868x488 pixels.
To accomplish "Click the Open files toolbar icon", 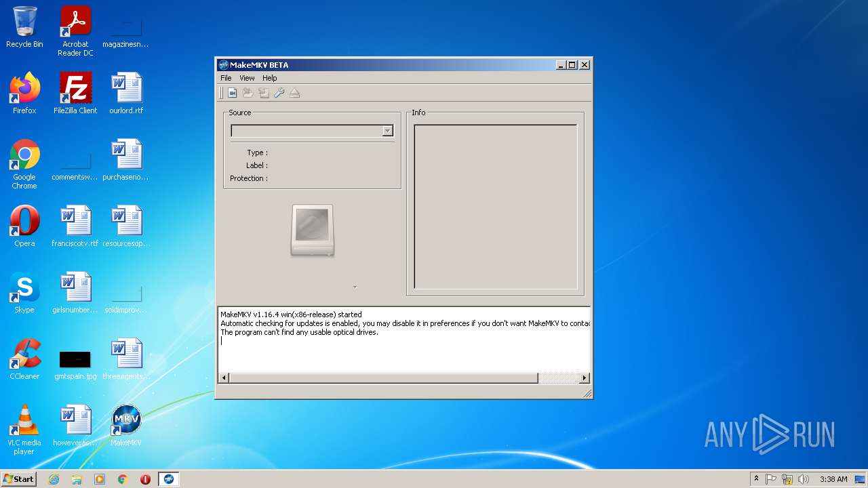I will [x=233, y=93].
